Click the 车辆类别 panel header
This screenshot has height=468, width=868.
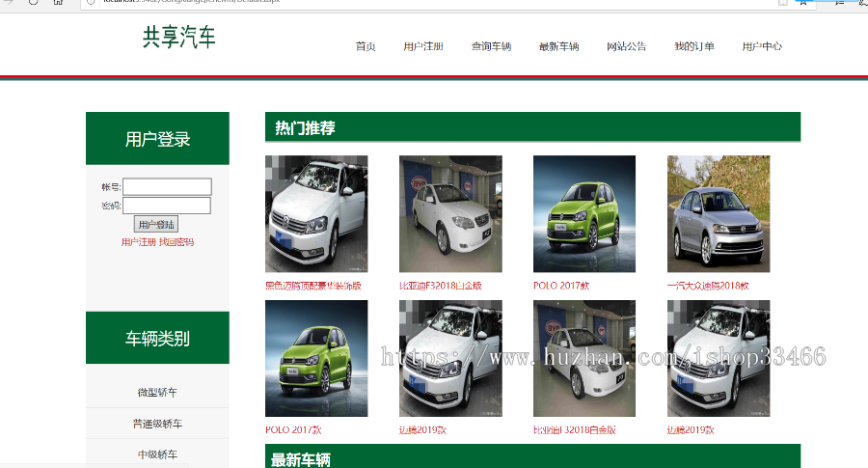tap(157, 338)
